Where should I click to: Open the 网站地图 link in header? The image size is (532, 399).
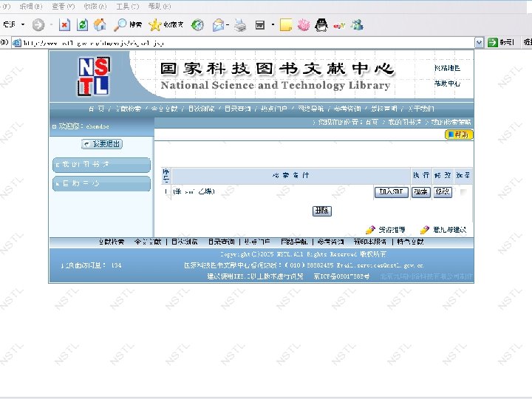tap(448, 68)
